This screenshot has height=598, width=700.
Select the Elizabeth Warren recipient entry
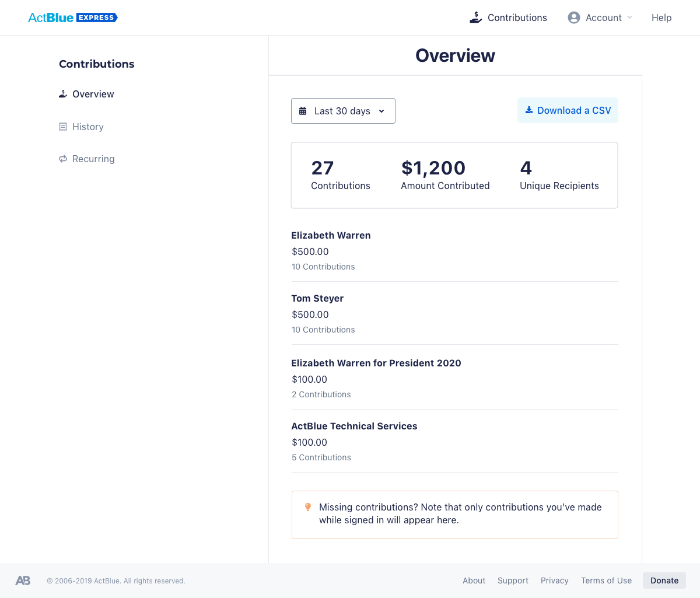coord(331,235)
